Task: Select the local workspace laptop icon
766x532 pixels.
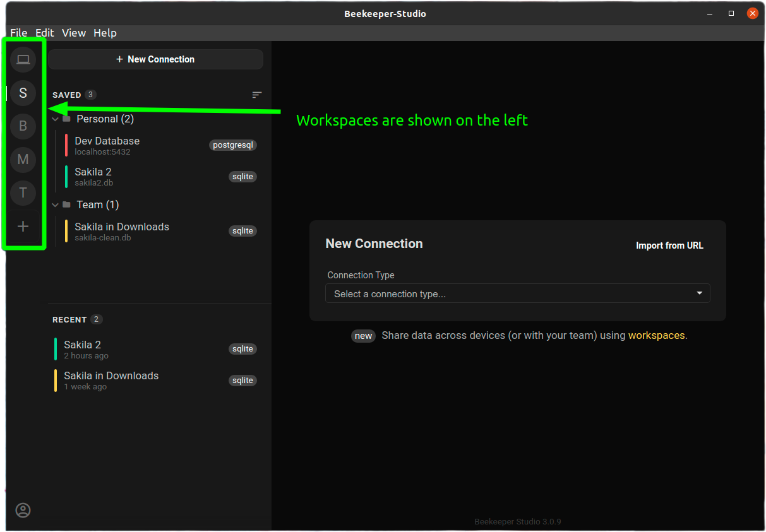Action: click(23, 60)
